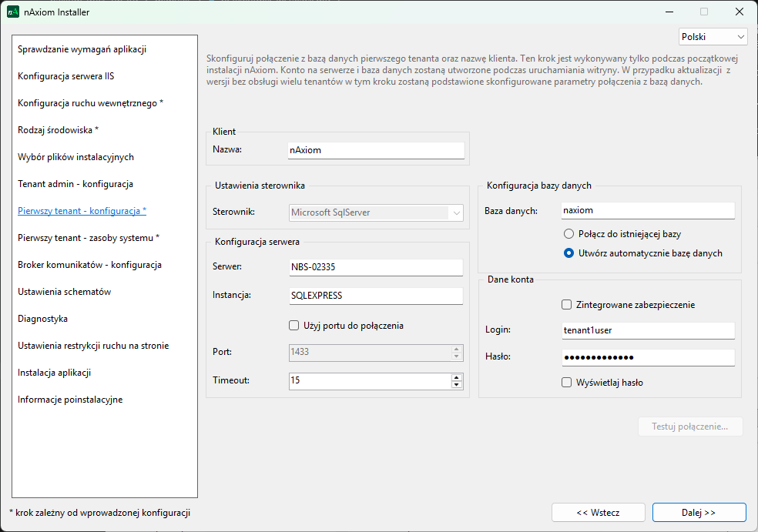Select 'Ustawienia restrykcji ruchu na stronie'

coord(93,346)
